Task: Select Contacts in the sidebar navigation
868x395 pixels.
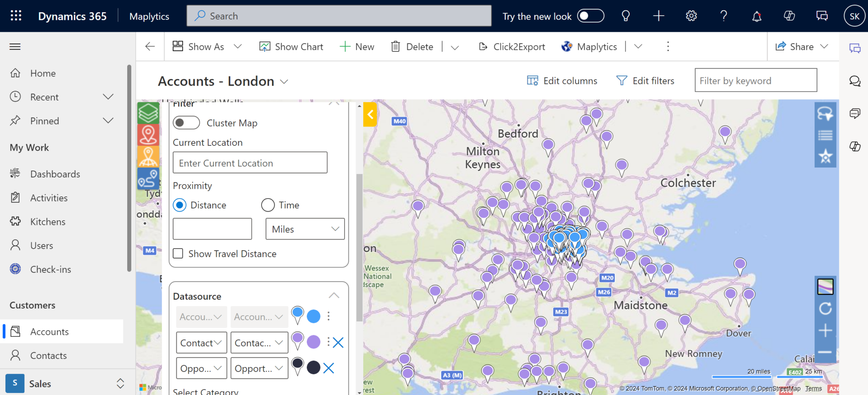Action: [x=48, y=355]
